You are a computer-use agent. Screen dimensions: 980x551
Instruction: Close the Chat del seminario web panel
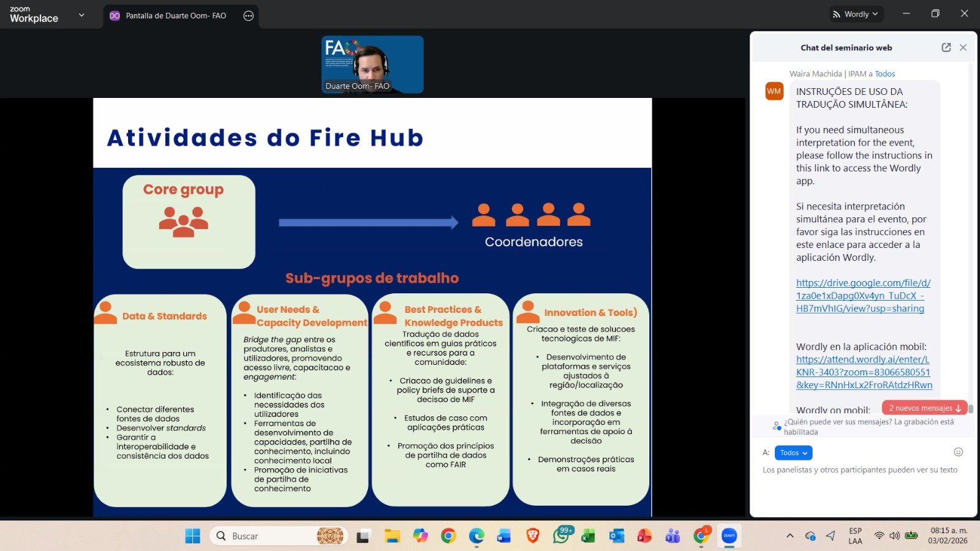963,48
